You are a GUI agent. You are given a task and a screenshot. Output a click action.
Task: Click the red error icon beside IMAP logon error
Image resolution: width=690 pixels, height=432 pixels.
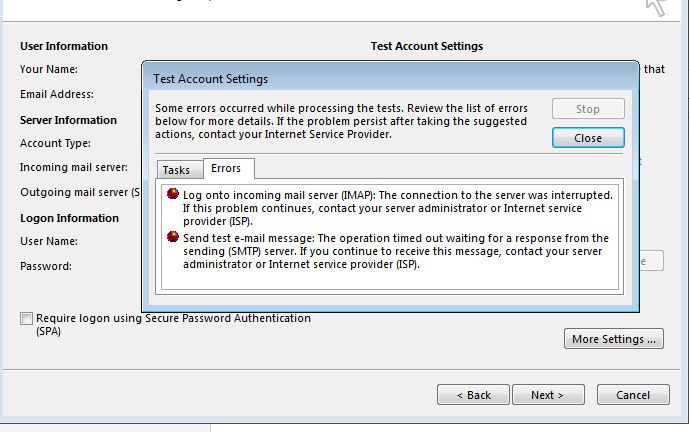(173, 195)
